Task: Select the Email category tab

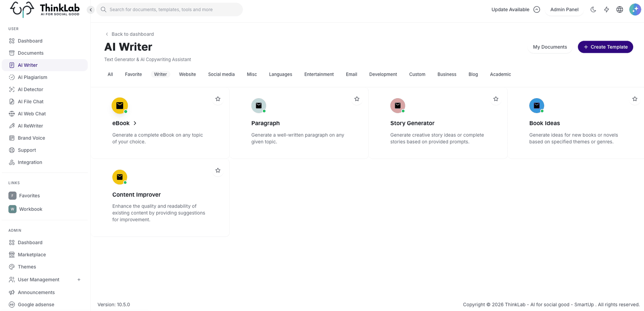Action: (x=351, y=74)
